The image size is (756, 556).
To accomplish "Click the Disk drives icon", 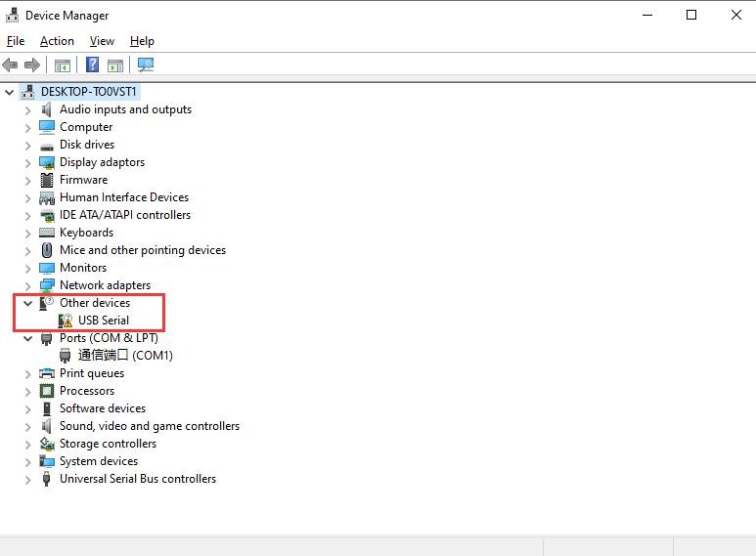I will click(x=47, y=146).
